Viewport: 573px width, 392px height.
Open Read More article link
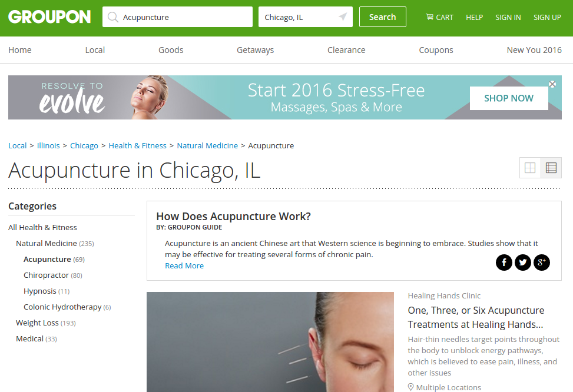tap(184, 265)
